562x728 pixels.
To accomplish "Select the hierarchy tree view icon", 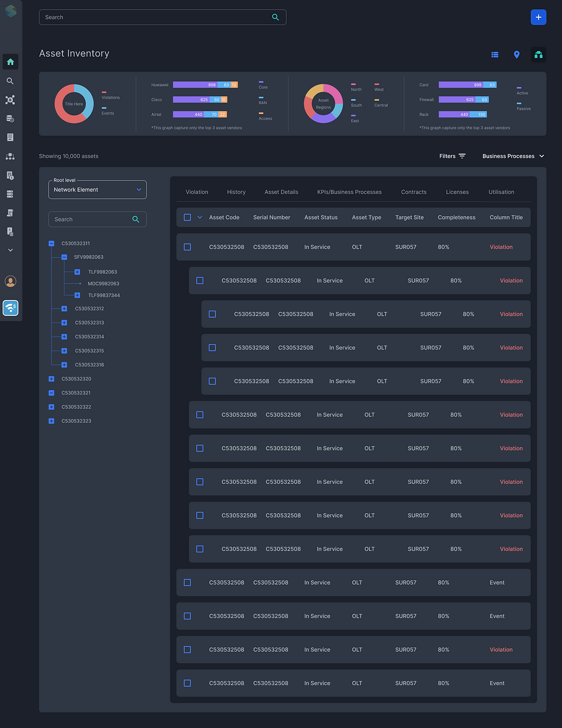I will pyautogui.click(x=538, y=54).
